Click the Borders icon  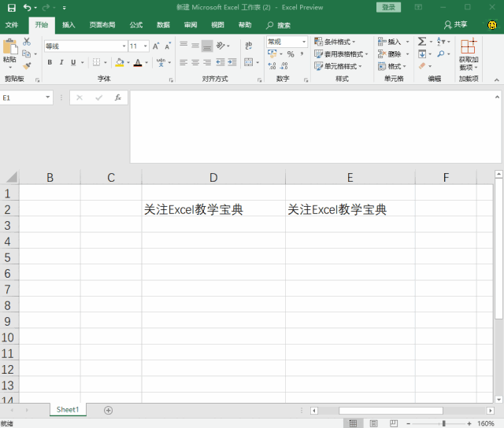click(x=96, y=62)
